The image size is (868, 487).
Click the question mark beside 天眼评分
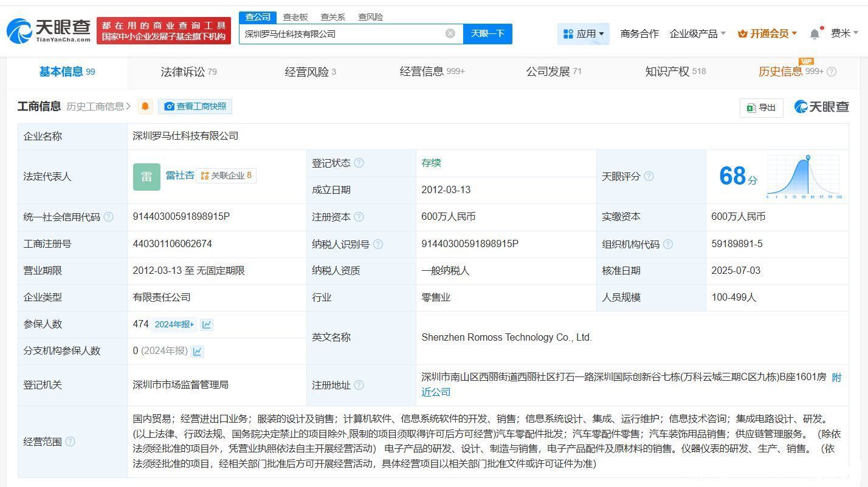click(x=649, y=176)
